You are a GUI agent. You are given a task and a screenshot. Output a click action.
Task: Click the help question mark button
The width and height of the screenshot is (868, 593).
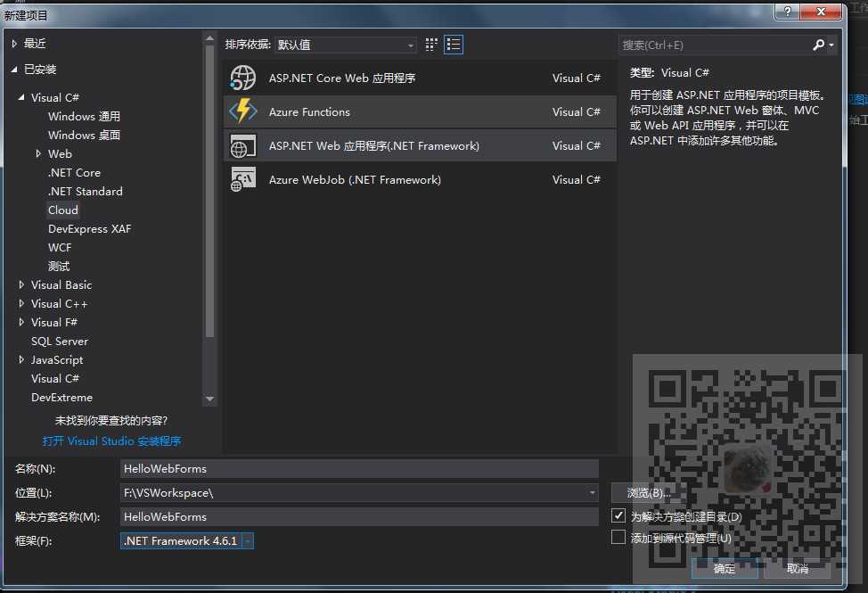pos(788,12)
